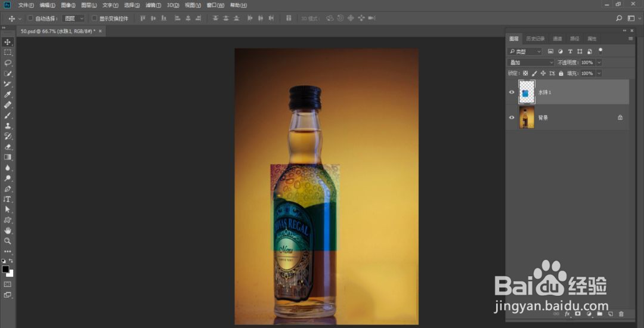
Task: Open the 滤镜(T) menu
Action: (x=154, y=5)
